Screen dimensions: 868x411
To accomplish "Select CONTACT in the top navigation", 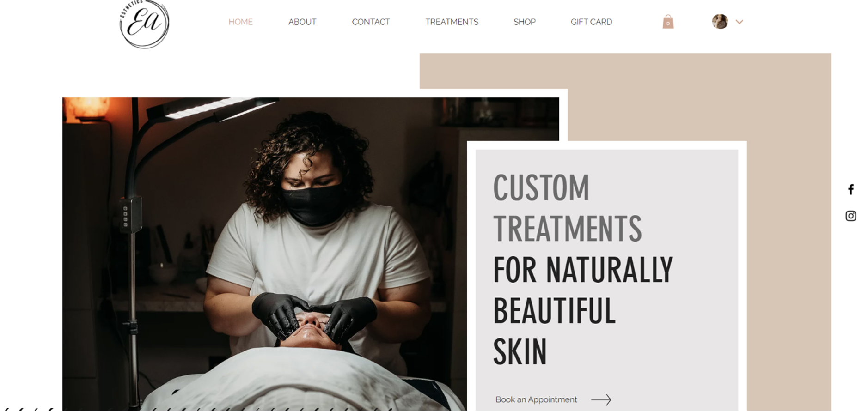I will (x=371, y=22).
